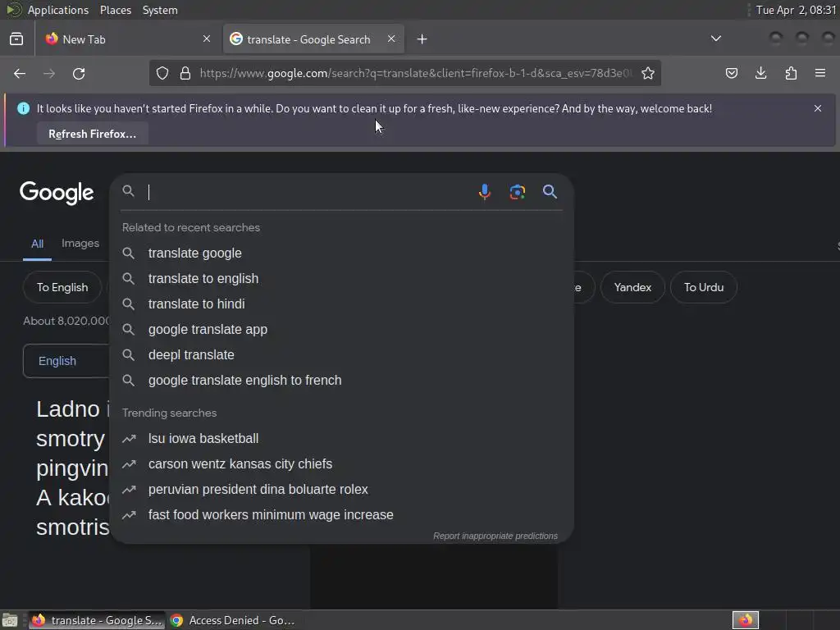Click the magnifier icon beside deepl translate
The width and height of the screenshot is (840, 630).
[129, 354]
